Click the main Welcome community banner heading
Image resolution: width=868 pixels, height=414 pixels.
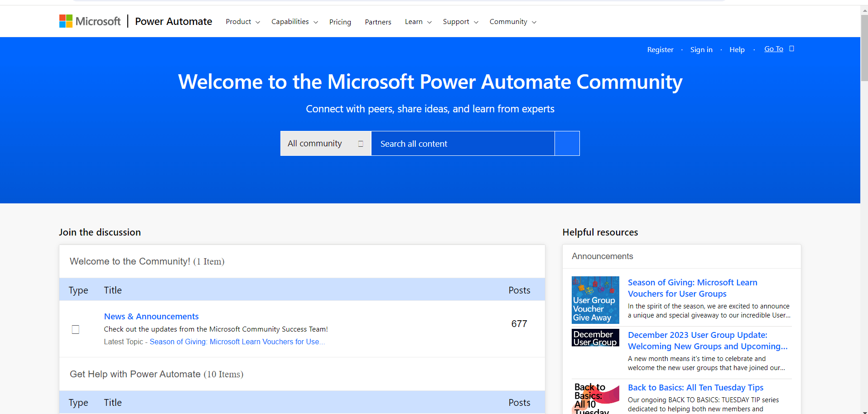point(430,82)
